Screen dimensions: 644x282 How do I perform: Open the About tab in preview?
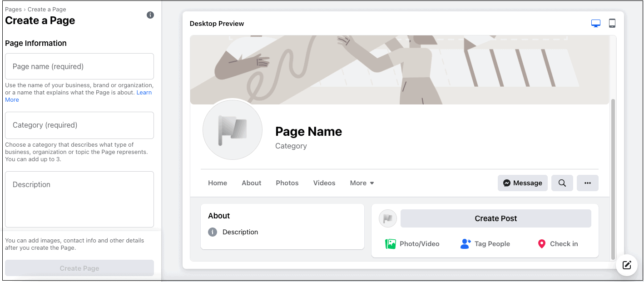(x=252, y=183)
